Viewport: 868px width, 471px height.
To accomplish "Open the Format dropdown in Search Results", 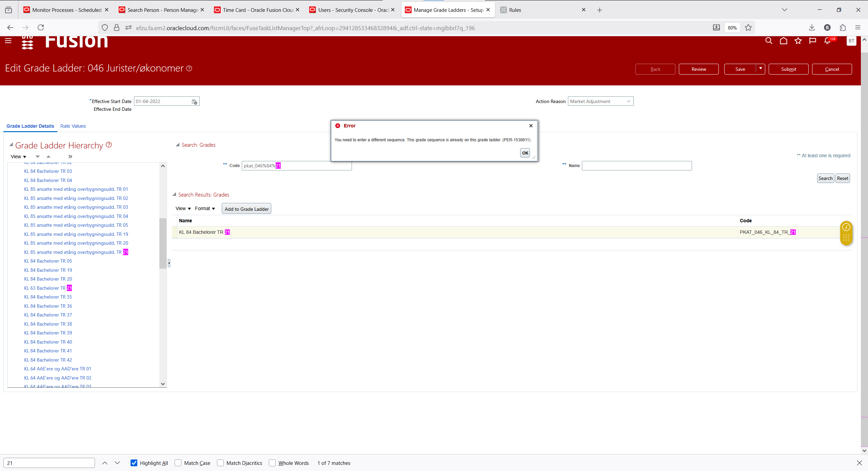I will [x=204, y=208].
